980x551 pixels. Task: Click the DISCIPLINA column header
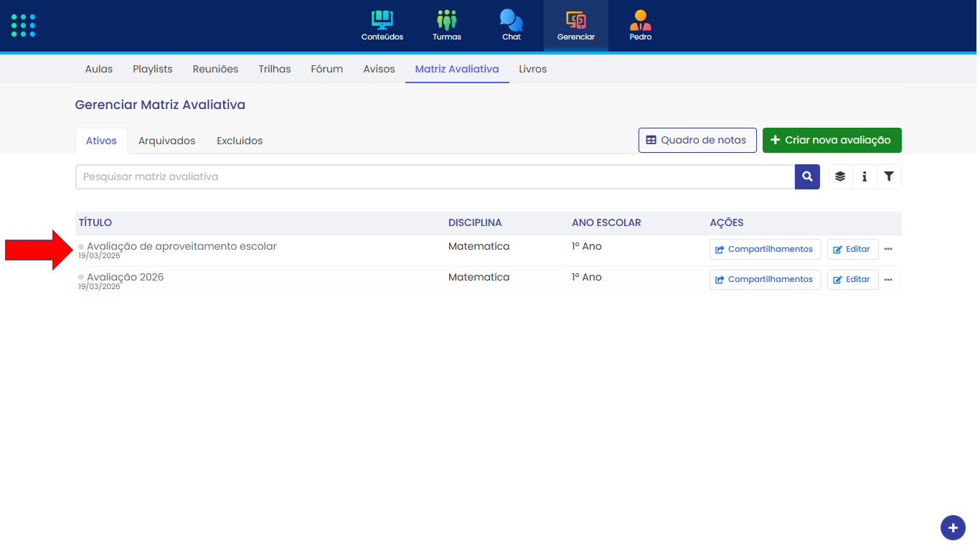coord(475,222)
